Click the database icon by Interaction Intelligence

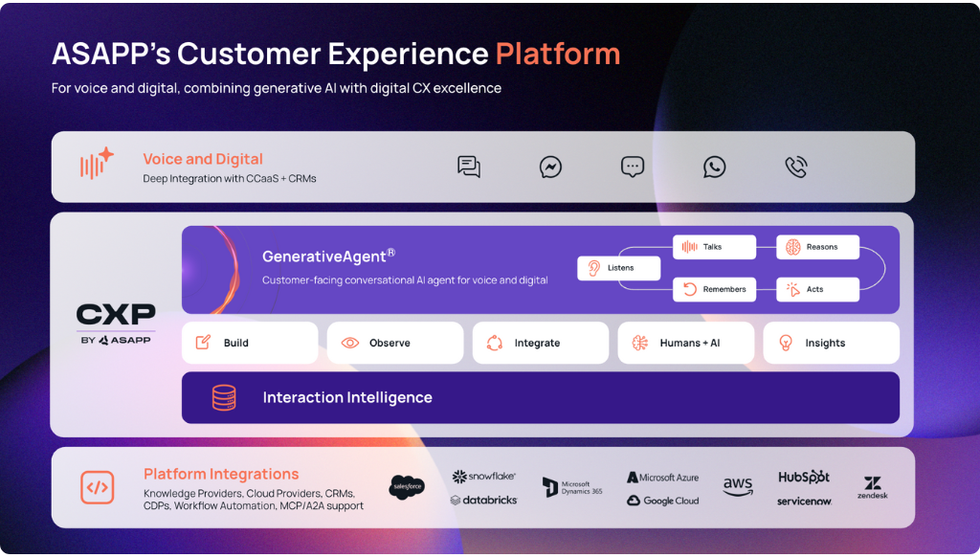(224, 397)
